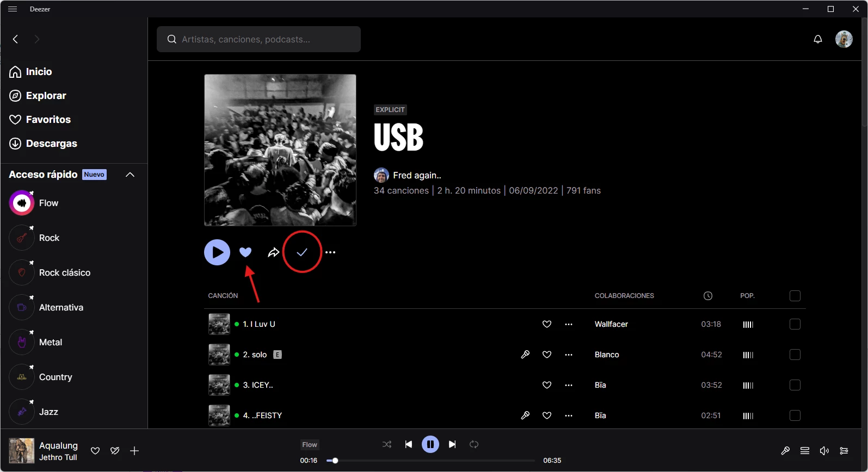Screen dimensions: 868x472
Task: Click the crossed-heart don't recommend icon
Action: click(x=115, y=451)
